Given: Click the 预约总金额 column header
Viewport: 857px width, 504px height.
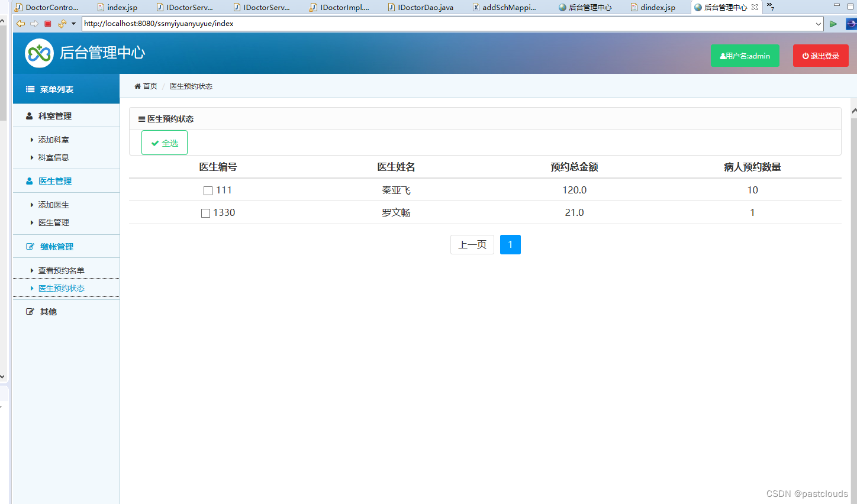Looking at the screenshot, I should [x=574, y=167].
